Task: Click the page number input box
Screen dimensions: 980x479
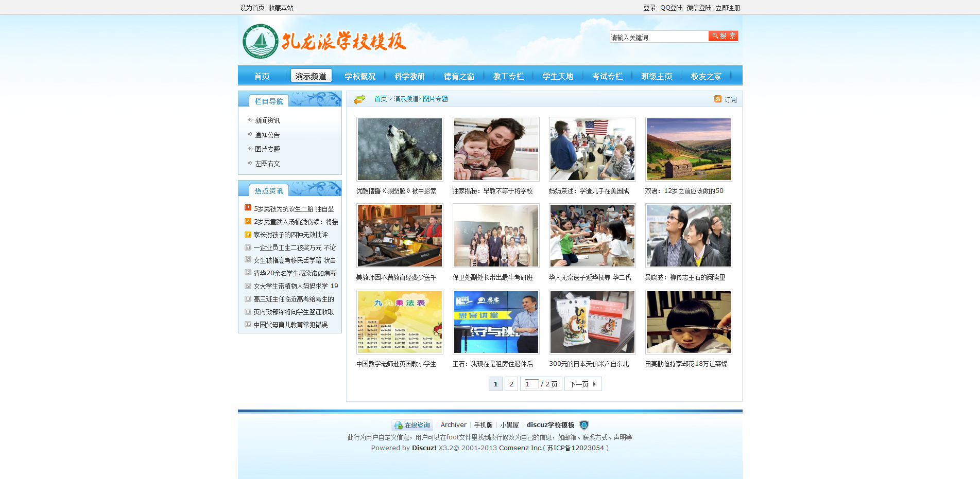Action: click(531, 384)
